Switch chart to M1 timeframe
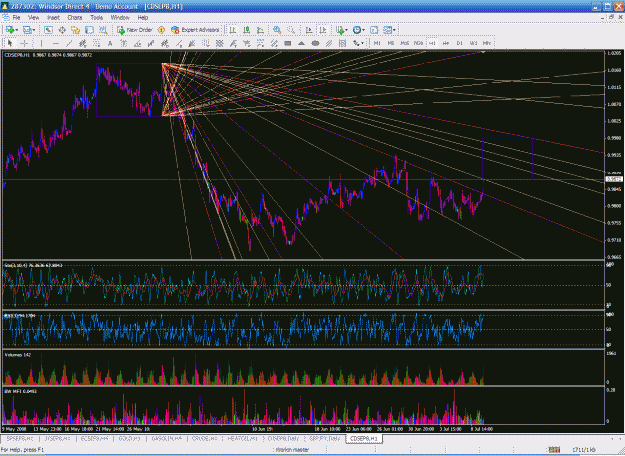625x456 pixels. click(377, 43)
